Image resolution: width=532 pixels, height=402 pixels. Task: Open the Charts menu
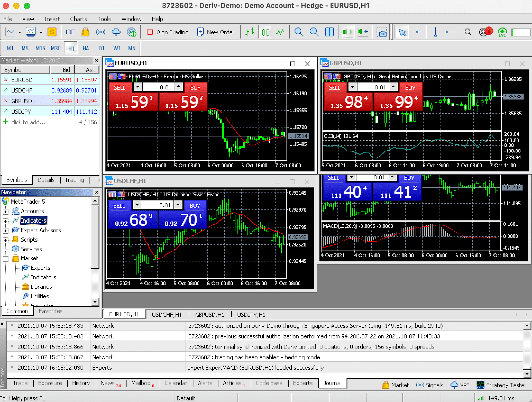pos(78,19)
